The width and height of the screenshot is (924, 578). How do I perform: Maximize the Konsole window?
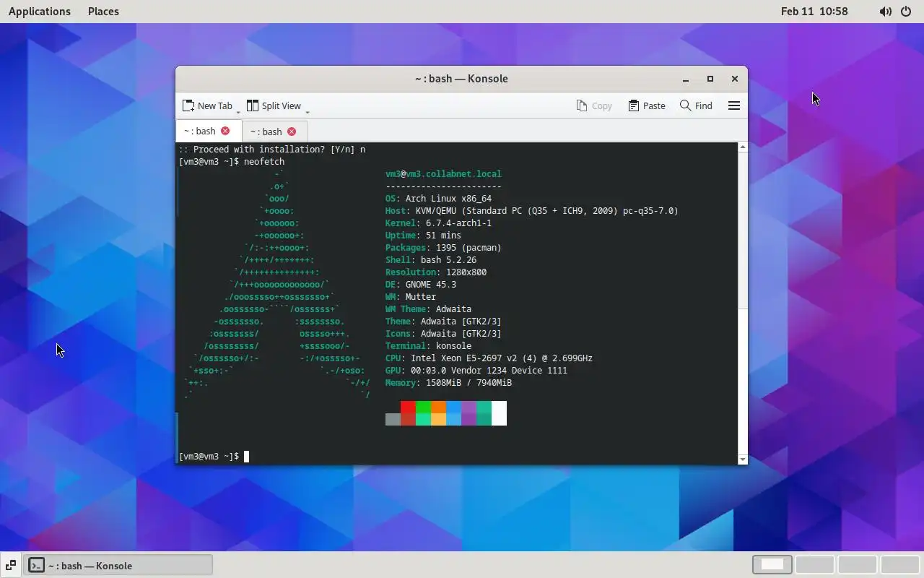coord(710,79)
